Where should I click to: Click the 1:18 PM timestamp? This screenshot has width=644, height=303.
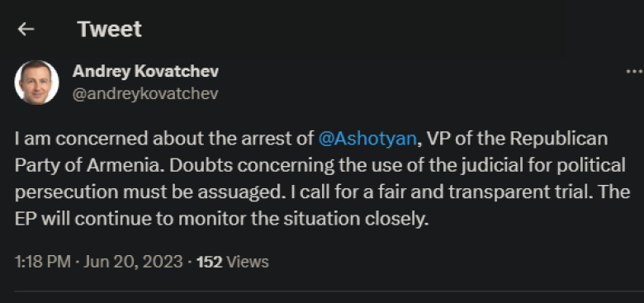click(43, 262)
